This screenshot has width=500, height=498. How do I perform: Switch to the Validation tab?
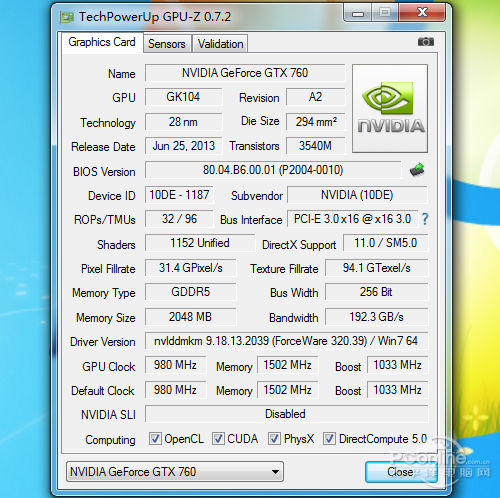[x=220, y=44]
